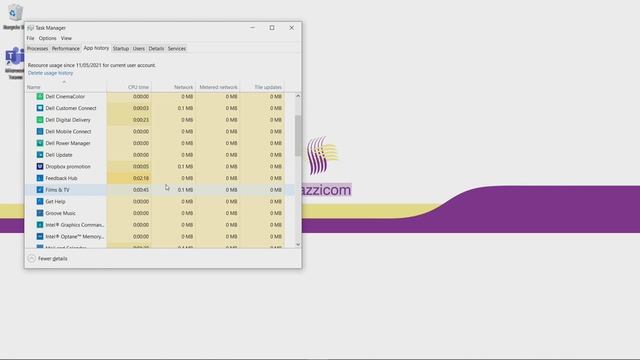This screenshot has height=360, width=640.
Task: Collapse with the Fewer details arrow icon
Action: click(31, 258)
